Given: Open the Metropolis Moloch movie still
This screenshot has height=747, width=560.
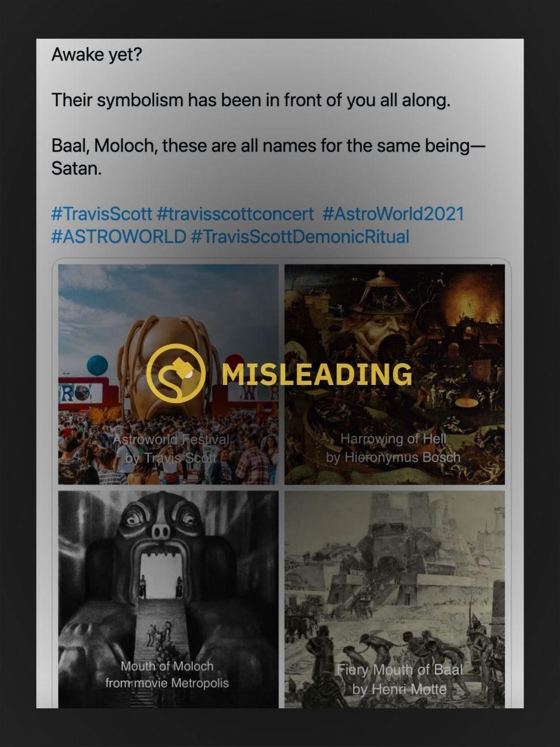Looking at the screenshot, I should 168,600.
